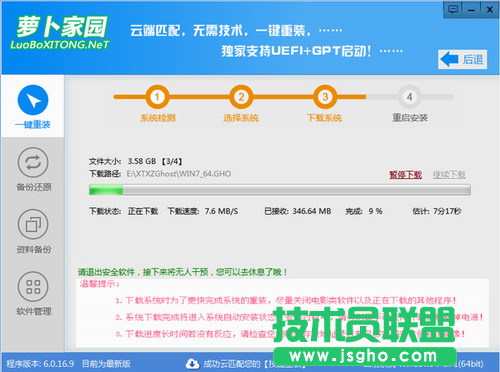Screen dimensions: 500x372
Task: Click the 后退 back button
Action: coord(462,60)
